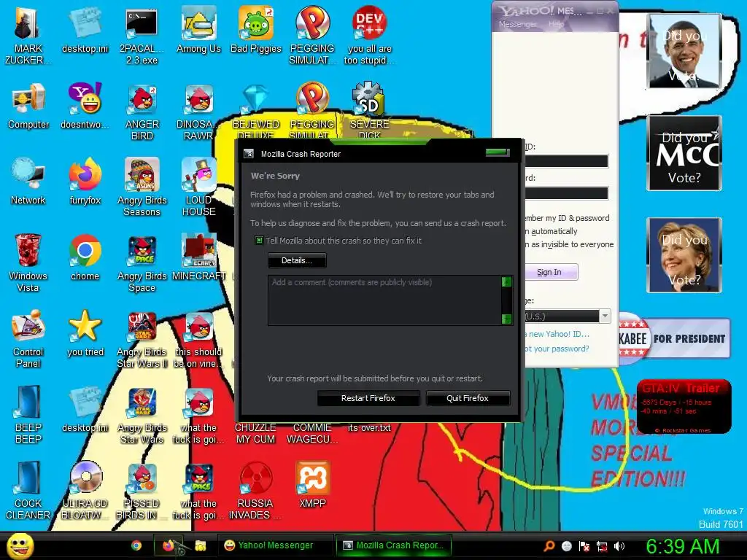Image resolution: width=747 pixels, height=560 pixels.
Task: Focus the Yahoo ID input field
Action: 566,161
